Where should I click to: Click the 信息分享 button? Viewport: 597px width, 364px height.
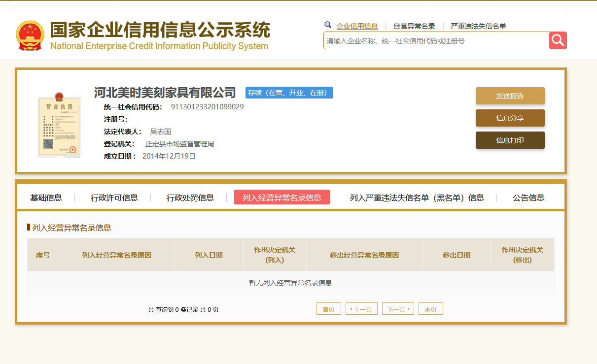pyautogui.click(x=510, y=118)
